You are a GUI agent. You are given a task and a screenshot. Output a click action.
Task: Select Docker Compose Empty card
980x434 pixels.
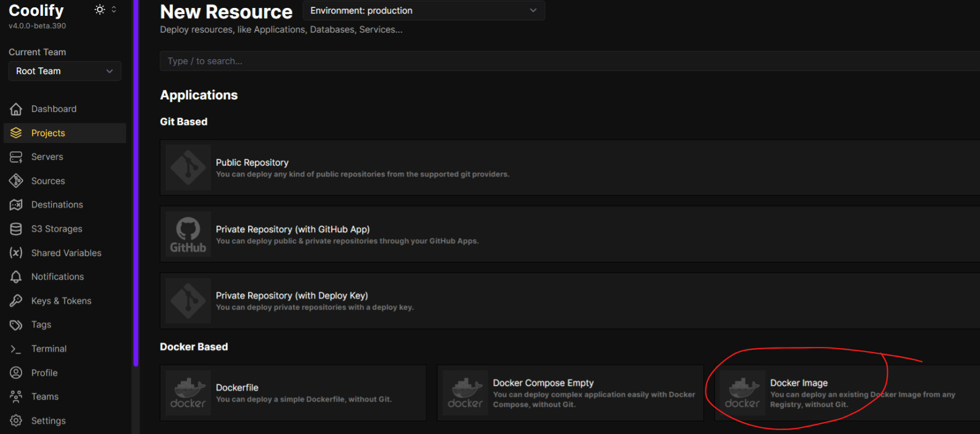[x=570, y=393]
